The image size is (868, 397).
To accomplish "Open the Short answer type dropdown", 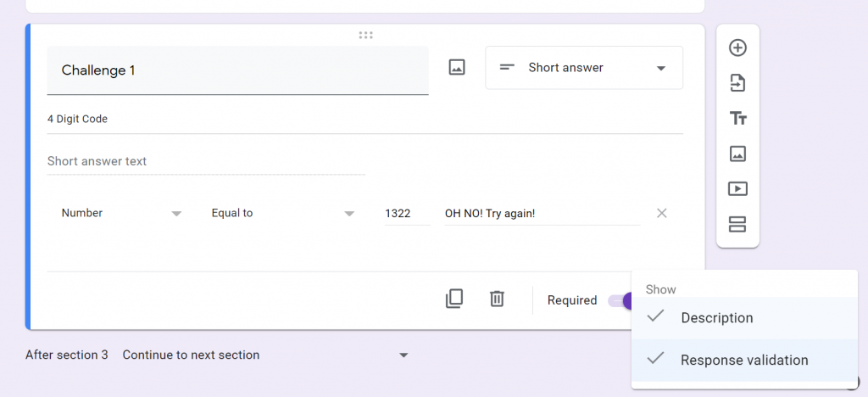I will [584, 68].
